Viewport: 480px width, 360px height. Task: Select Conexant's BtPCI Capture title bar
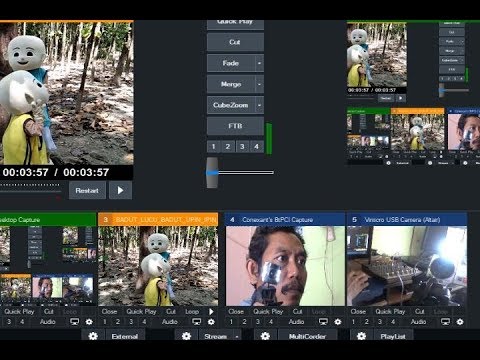pyautogui.click(x=285, y=220)
